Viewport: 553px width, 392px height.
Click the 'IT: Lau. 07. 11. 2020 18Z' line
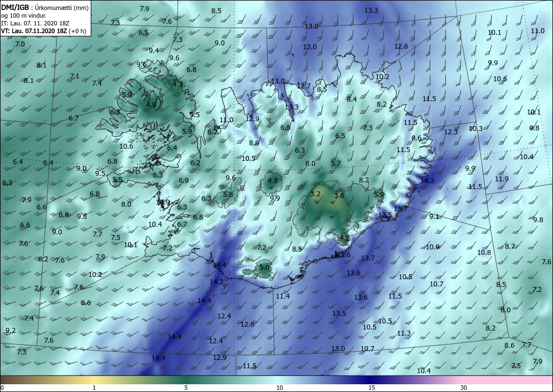point(36,23)
